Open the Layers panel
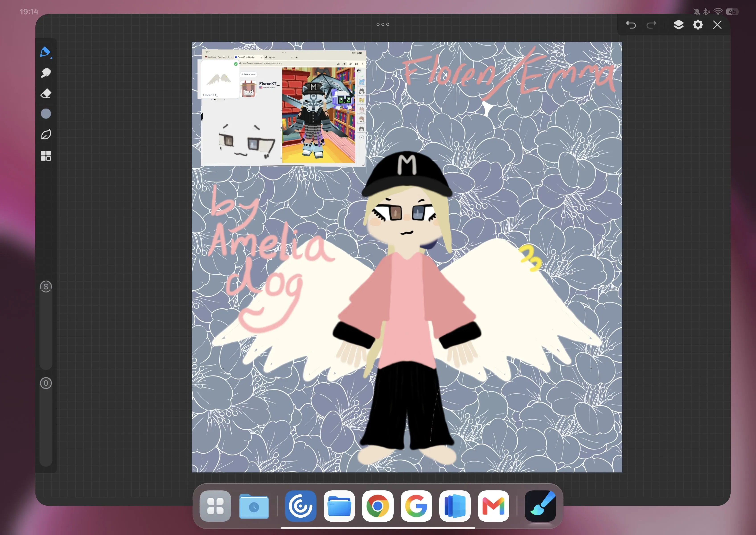The height and width of the screenshot is (535, 756). coord(678,25)
